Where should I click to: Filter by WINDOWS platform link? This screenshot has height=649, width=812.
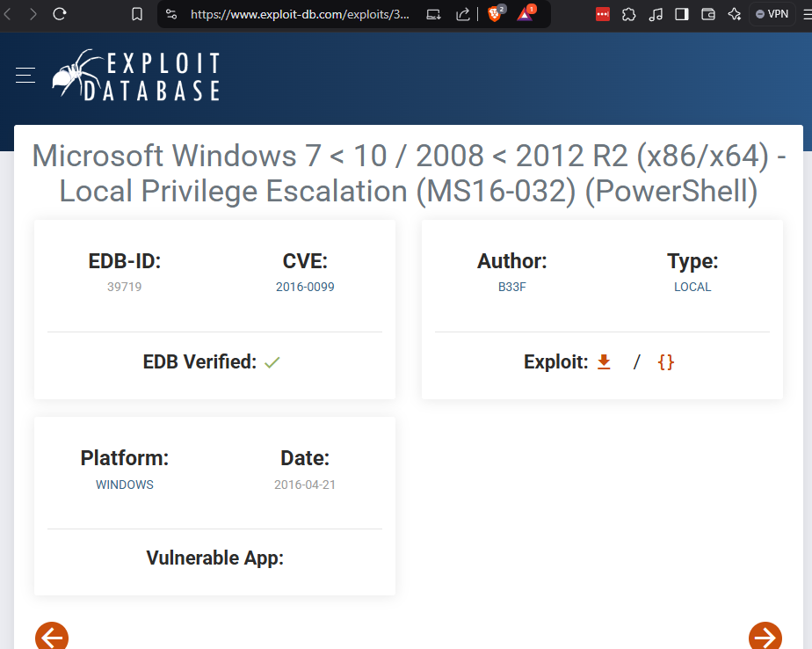point(125,485)
